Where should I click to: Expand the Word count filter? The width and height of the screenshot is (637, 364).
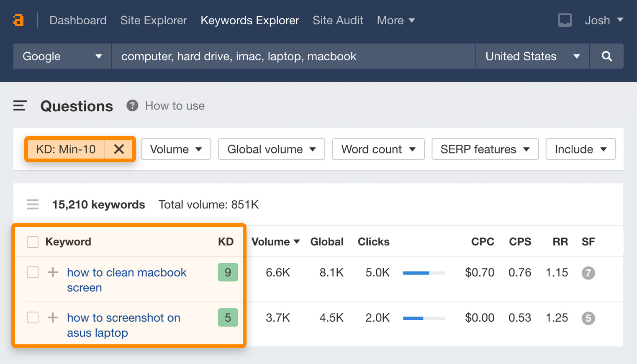[x=378, y=149]
